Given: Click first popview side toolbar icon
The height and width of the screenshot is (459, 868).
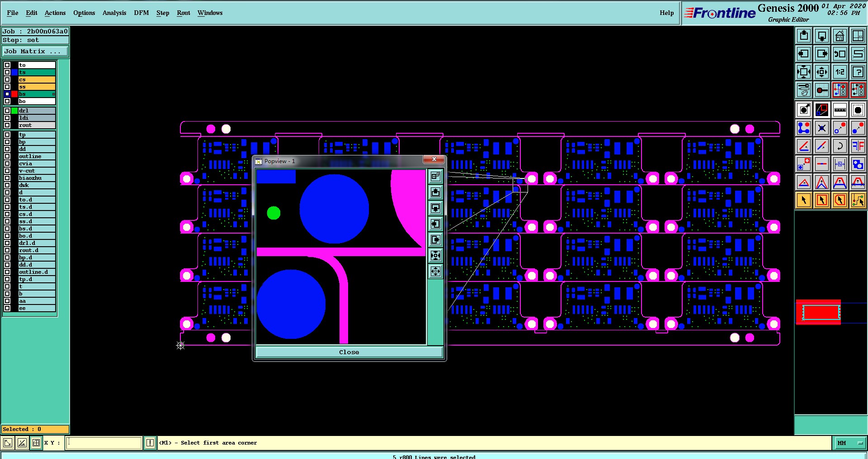Looking at the screenshot, I should (435, 176).
